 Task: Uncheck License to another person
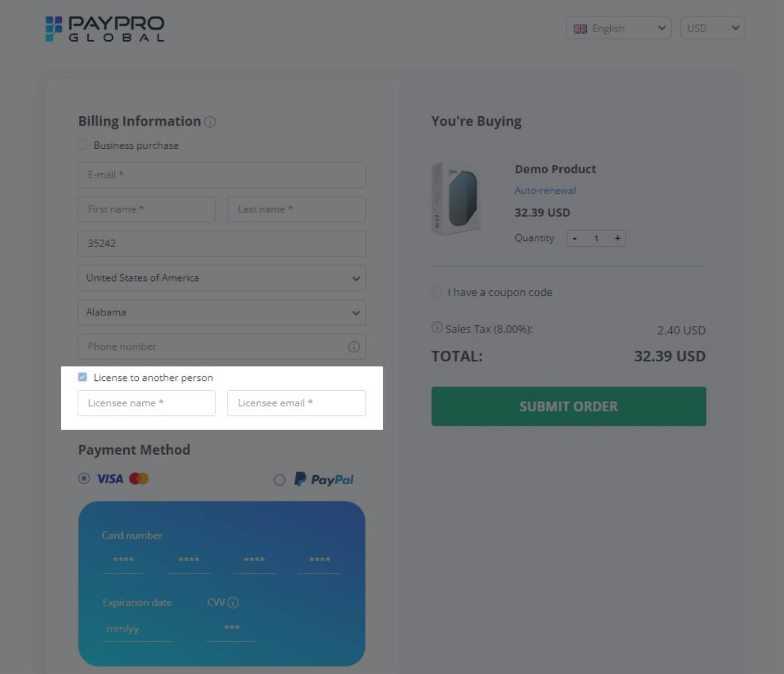[x=82, y=376]
